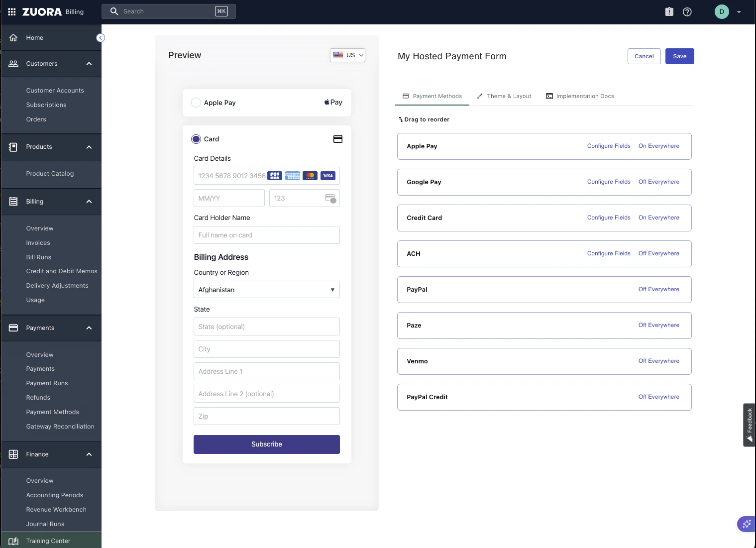Click the Home house icon
This screenshot has width=756, height=548.
click(x=13, y=37)
